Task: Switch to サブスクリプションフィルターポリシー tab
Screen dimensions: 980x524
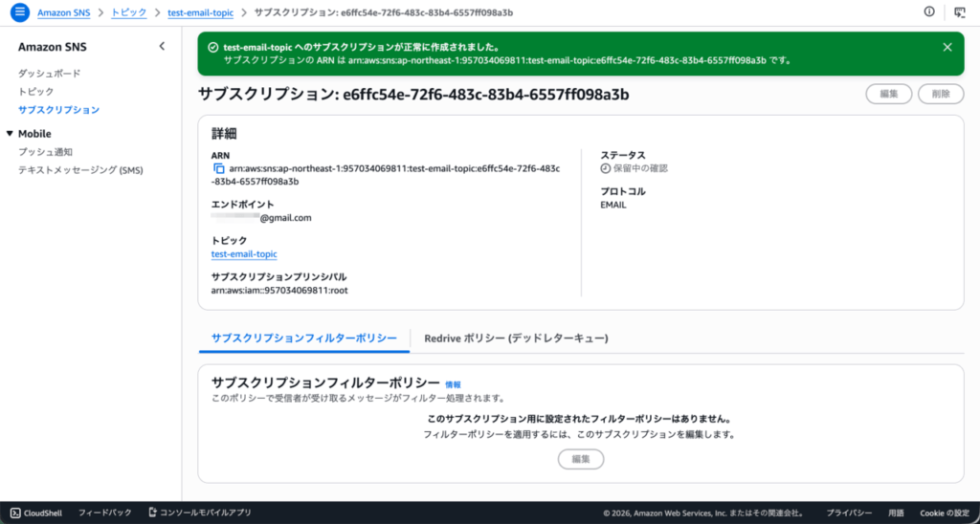Action: click(304, 338)
